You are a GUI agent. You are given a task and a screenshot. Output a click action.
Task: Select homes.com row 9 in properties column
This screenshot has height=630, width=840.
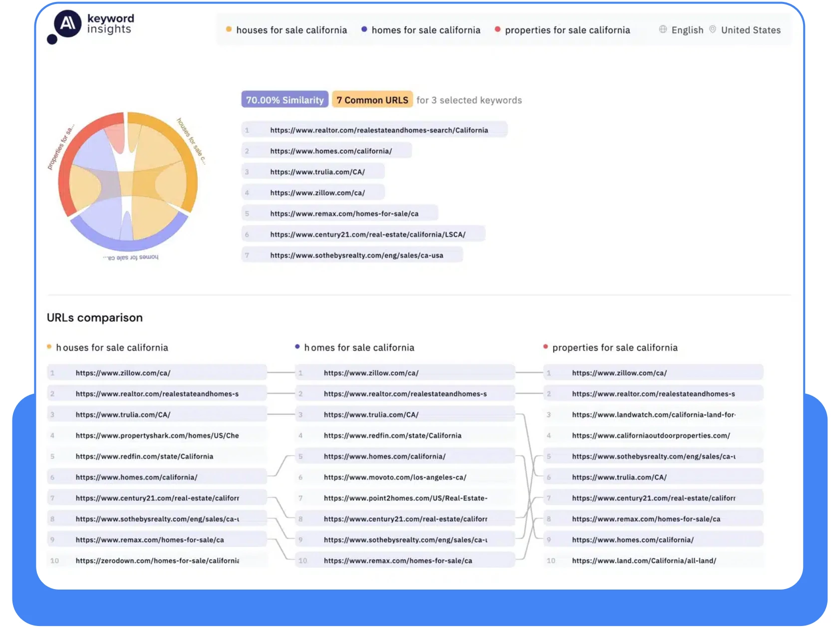click(x=653, y=540)
